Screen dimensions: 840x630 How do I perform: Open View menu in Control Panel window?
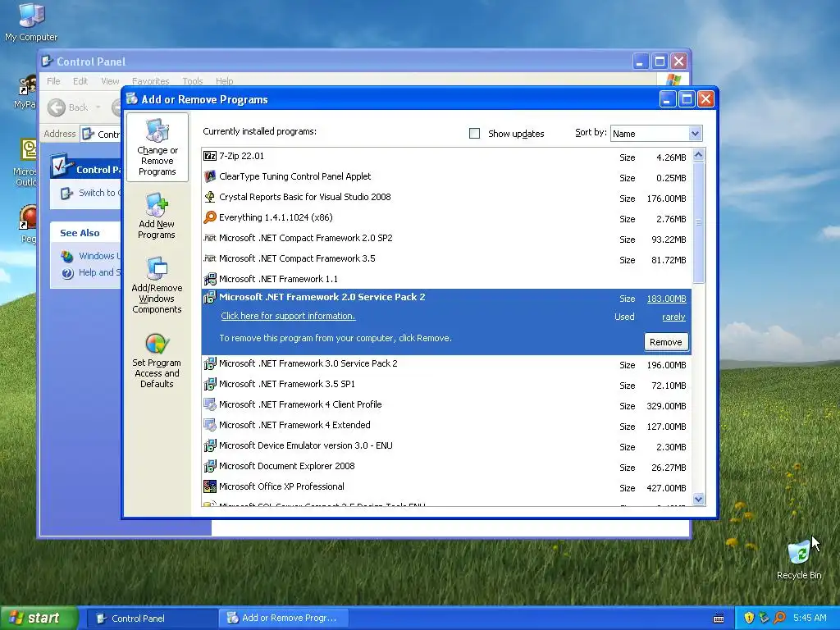[x=110, y=81]
